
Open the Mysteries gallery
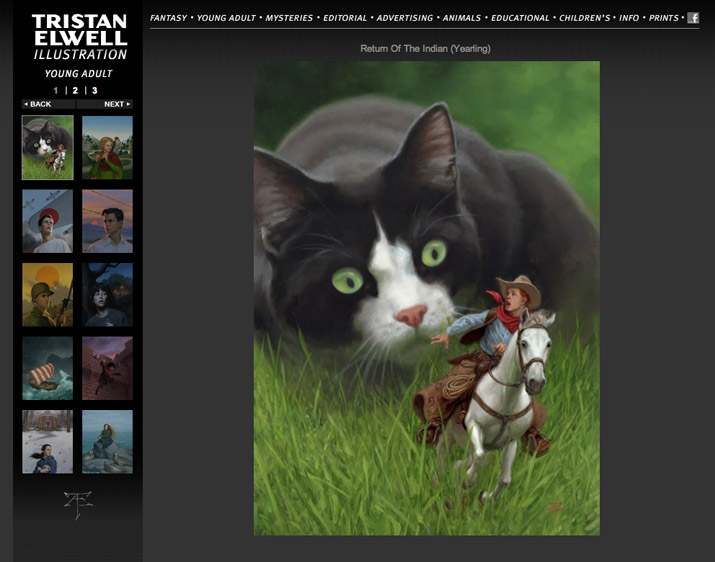pos(289,18)
